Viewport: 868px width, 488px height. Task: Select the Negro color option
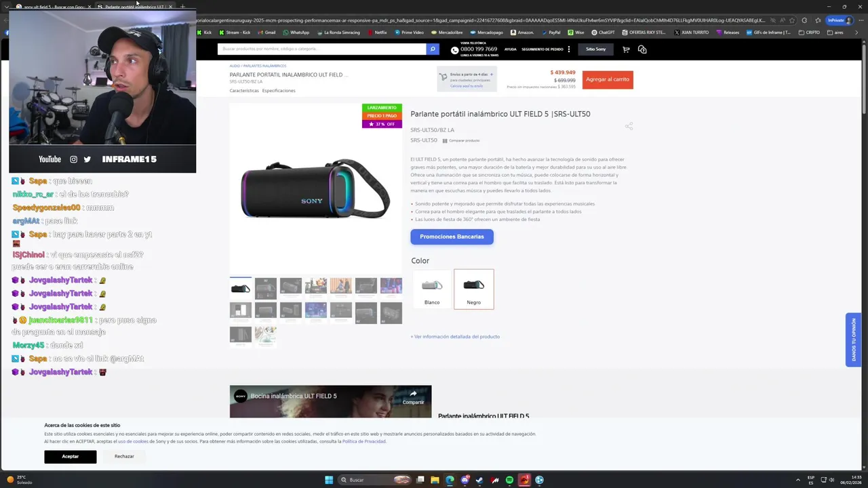(x=474, y=289)
